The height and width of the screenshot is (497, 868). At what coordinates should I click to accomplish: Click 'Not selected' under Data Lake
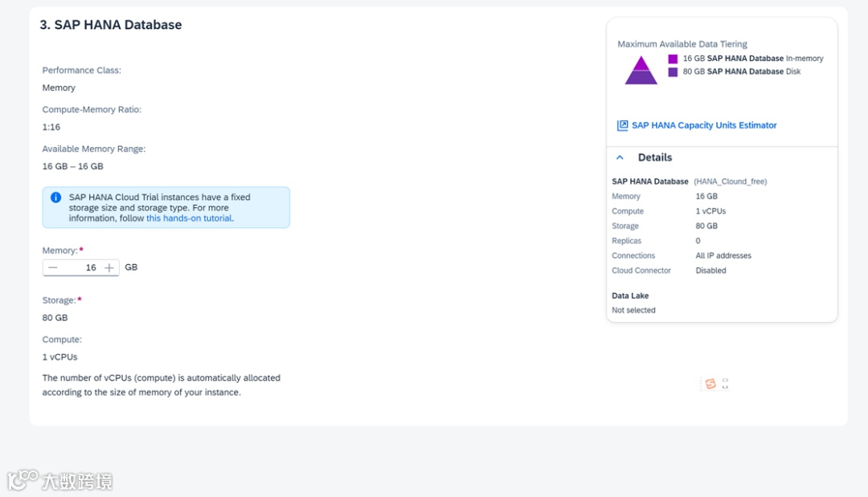click(x=633, y=310)
